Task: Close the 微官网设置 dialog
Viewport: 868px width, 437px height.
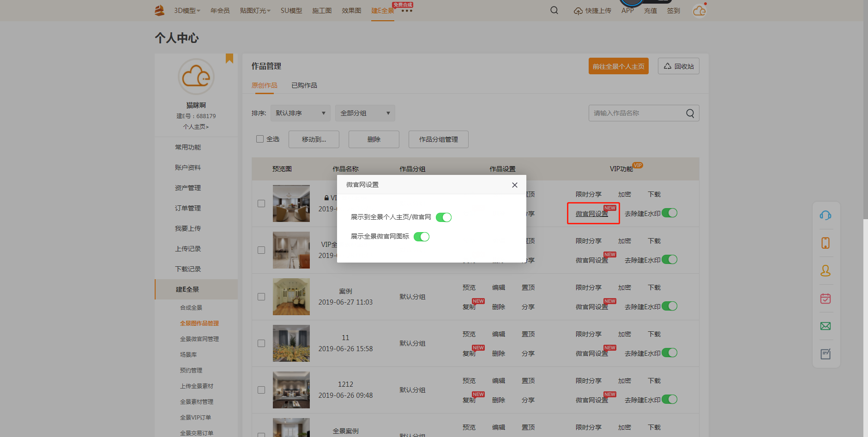Action: pyautogui.click(x=514, y=185)
